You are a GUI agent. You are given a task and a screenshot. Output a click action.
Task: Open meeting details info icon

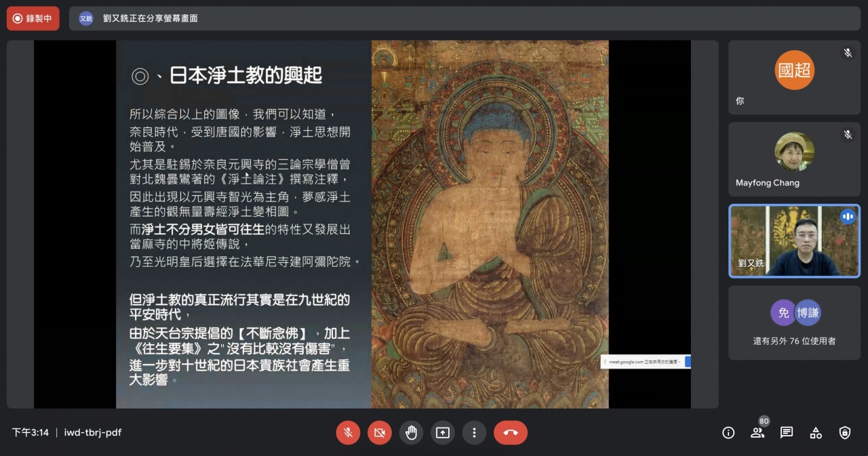(728, 432)
